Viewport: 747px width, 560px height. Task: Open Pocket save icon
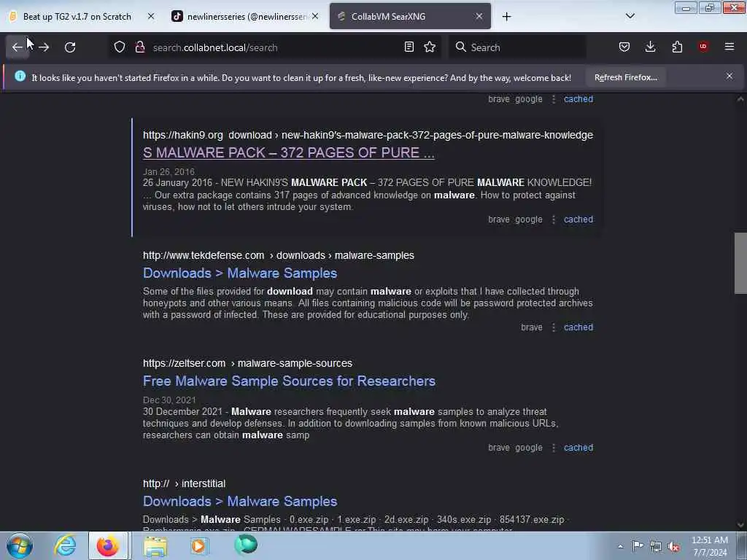point(624,47)
